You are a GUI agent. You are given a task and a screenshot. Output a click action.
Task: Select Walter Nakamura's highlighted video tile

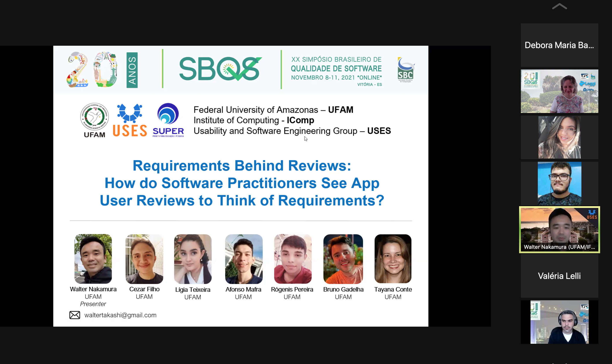point(559,229)
